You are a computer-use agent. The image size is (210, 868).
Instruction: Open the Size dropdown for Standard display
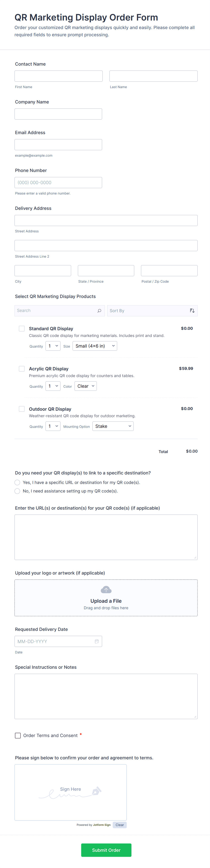tap(95, 346)
